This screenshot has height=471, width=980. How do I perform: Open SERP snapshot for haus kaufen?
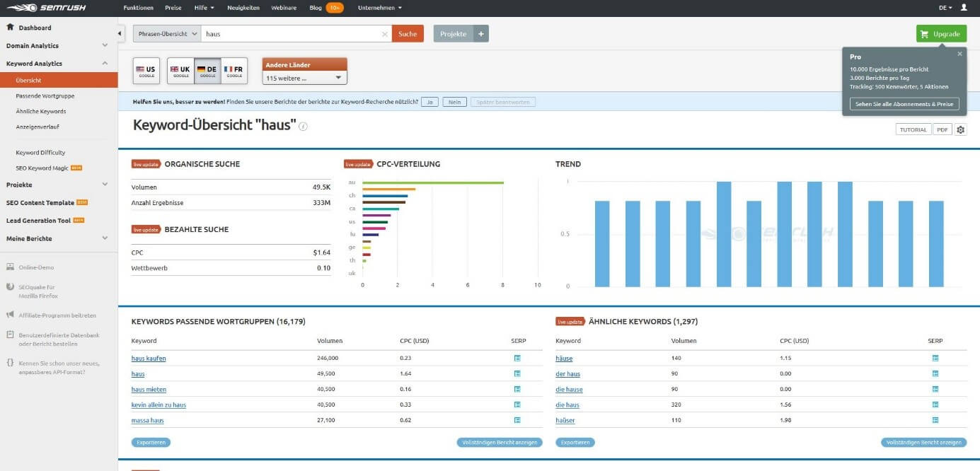point(517,359)
